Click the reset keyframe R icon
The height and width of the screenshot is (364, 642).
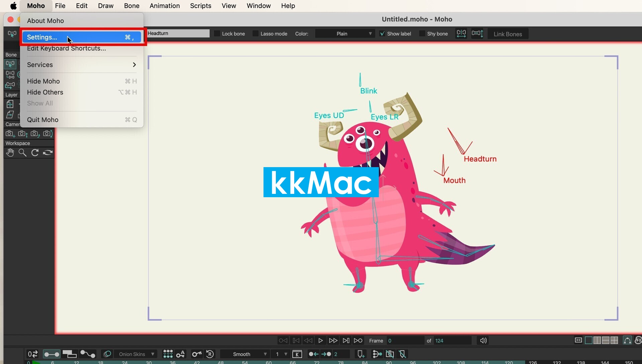210,354
